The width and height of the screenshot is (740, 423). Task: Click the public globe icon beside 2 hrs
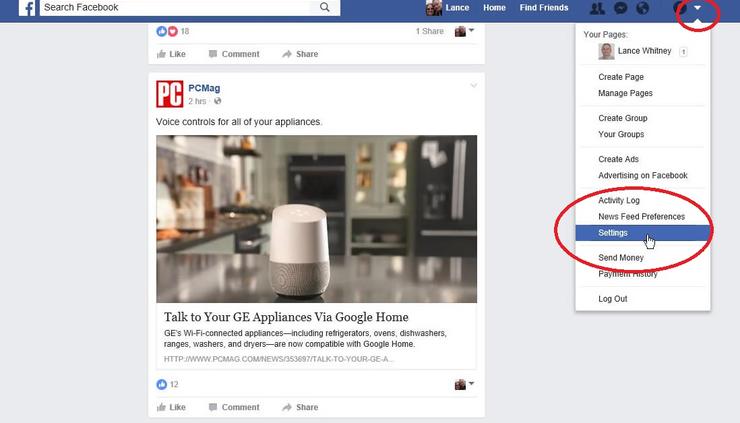(x=218, y=101)
